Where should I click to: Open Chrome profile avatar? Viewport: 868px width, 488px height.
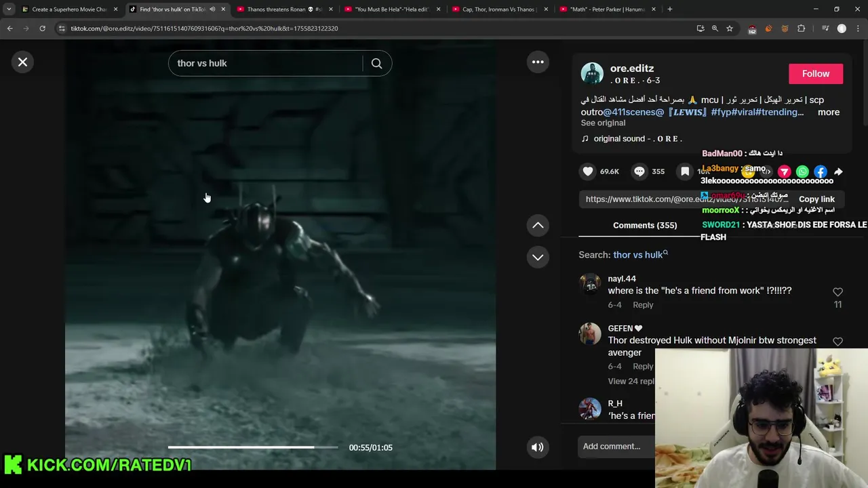[x=842, y=28]
